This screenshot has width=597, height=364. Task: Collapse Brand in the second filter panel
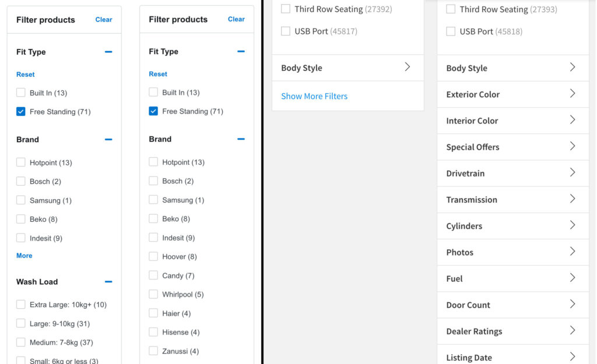point(241,139)
